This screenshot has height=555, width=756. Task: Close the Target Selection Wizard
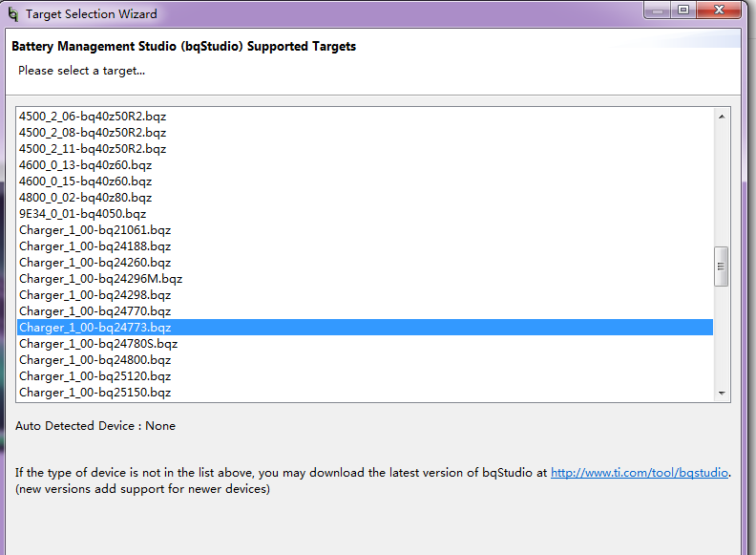click(x=719, y=11)
